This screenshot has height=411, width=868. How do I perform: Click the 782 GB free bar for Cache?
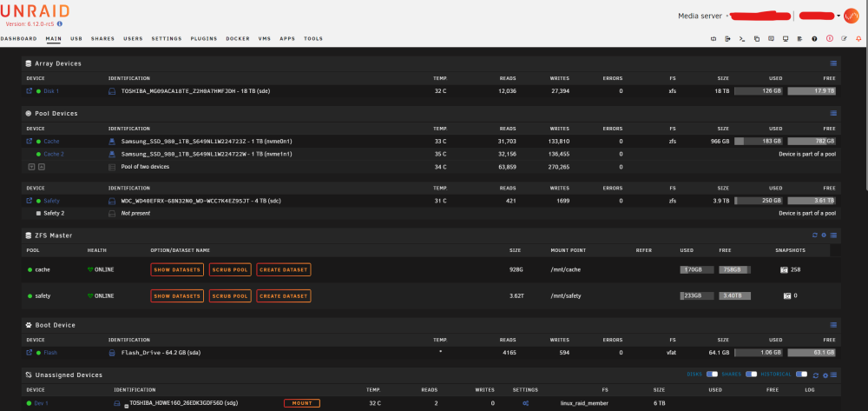[812, 142]
